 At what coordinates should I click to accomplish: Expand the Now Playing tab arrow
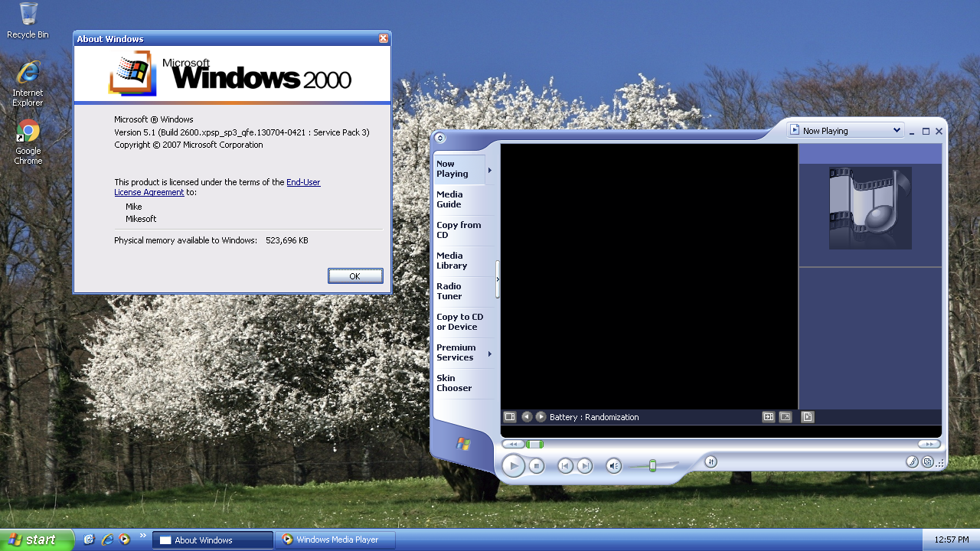[490, 170]
